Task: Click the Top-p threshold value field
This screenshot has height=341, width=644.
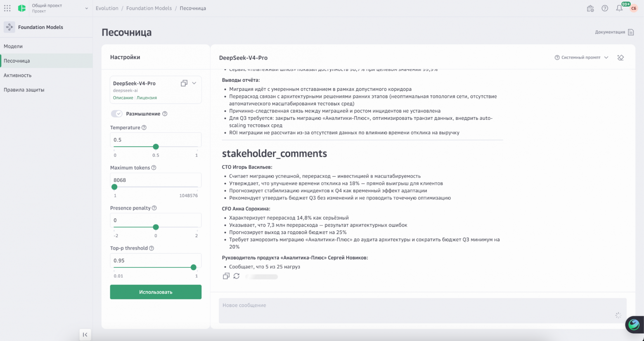Action: pyautogui.click(x=156, y=260)
